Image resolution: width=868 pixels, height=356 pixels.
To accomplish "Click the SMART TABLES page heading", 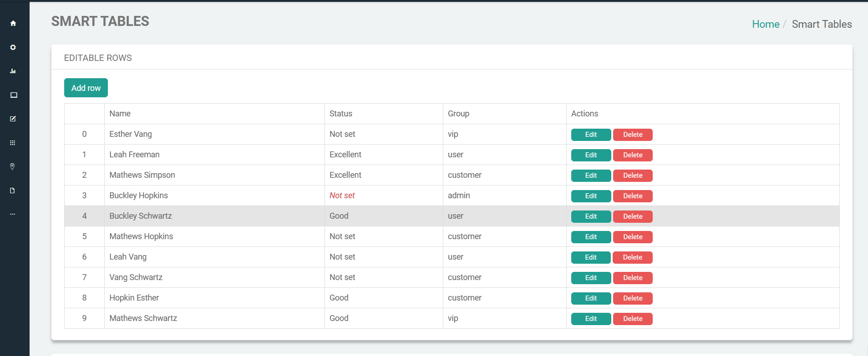I will 100,21.
